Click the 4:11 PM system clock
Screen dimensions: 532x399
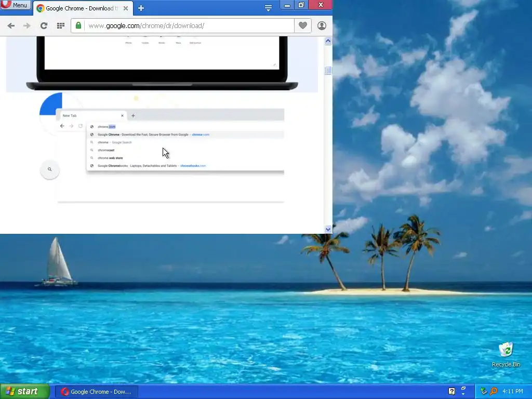pos(513,392)
